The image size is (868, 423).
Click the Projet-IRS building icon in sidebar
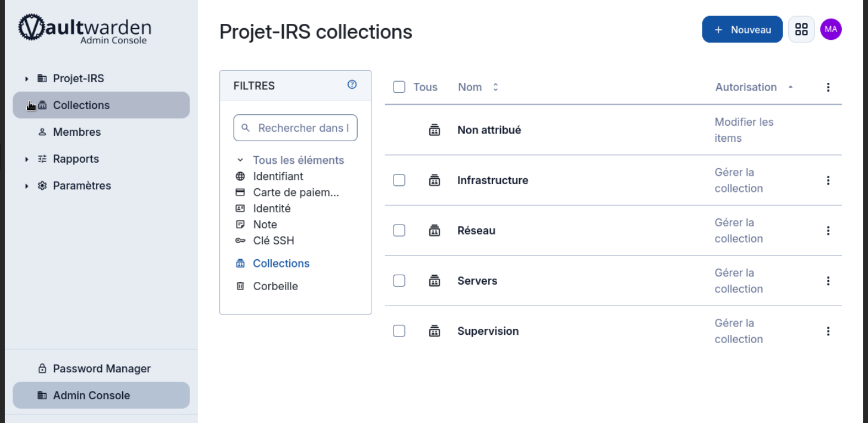coord(42,79)
